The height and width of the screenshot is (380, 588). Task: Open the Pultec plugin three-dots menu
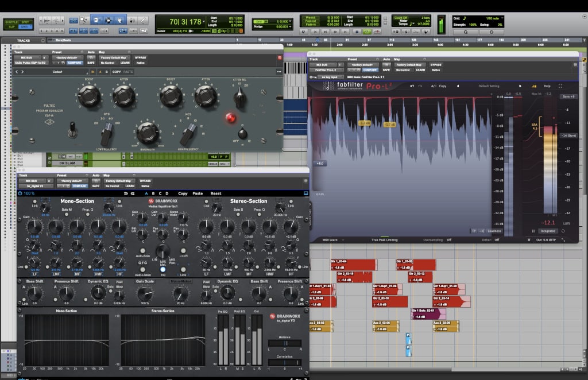click(278, 72)
